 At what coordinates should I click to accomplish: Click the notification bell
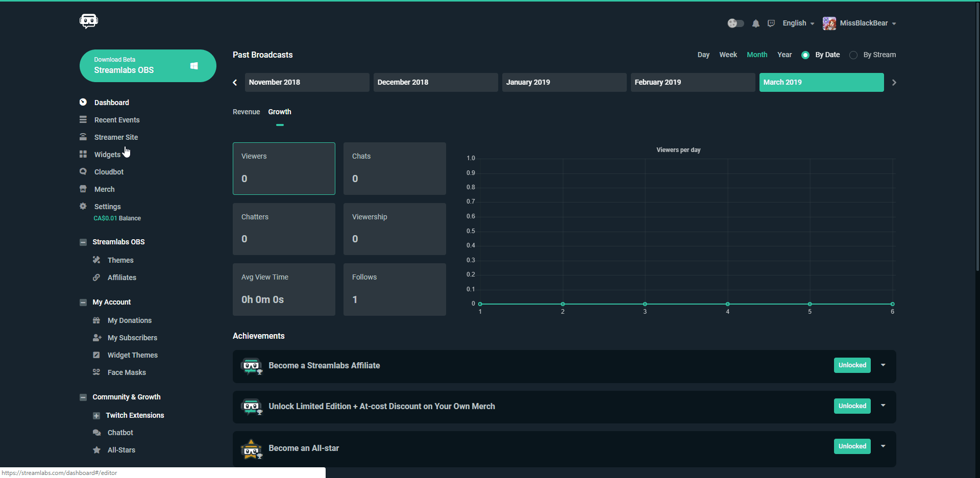pos(756,23)
